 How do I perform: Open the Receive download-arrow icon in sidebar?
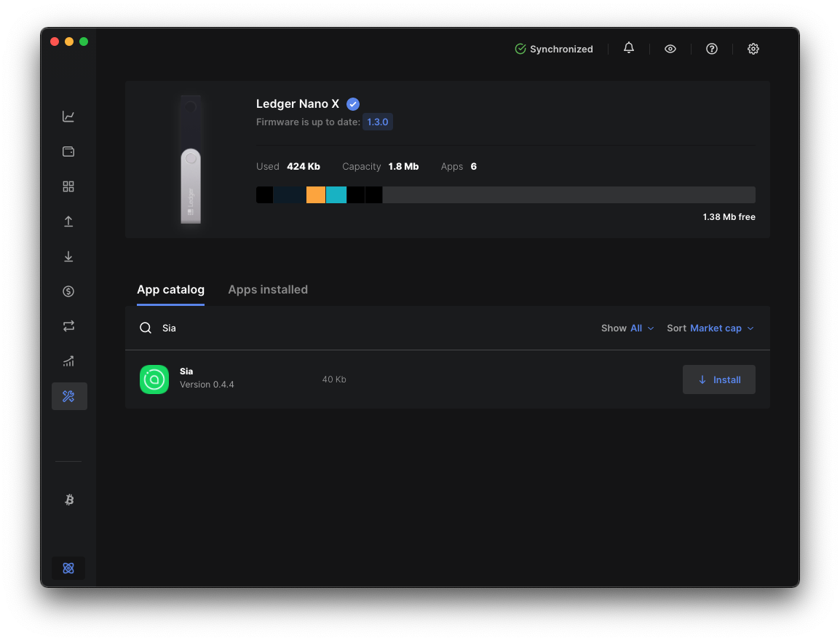[x=68, y=256]
